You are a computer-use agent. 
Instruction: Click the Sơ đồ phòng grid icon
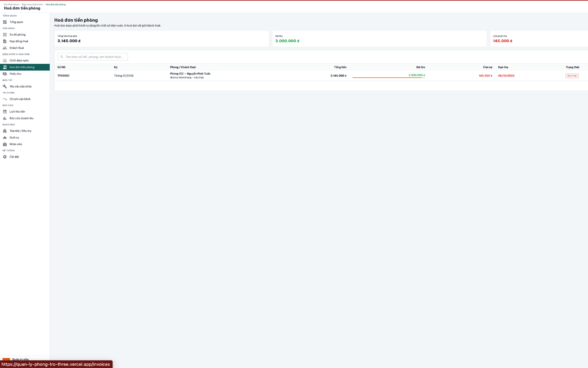point(5,35)
